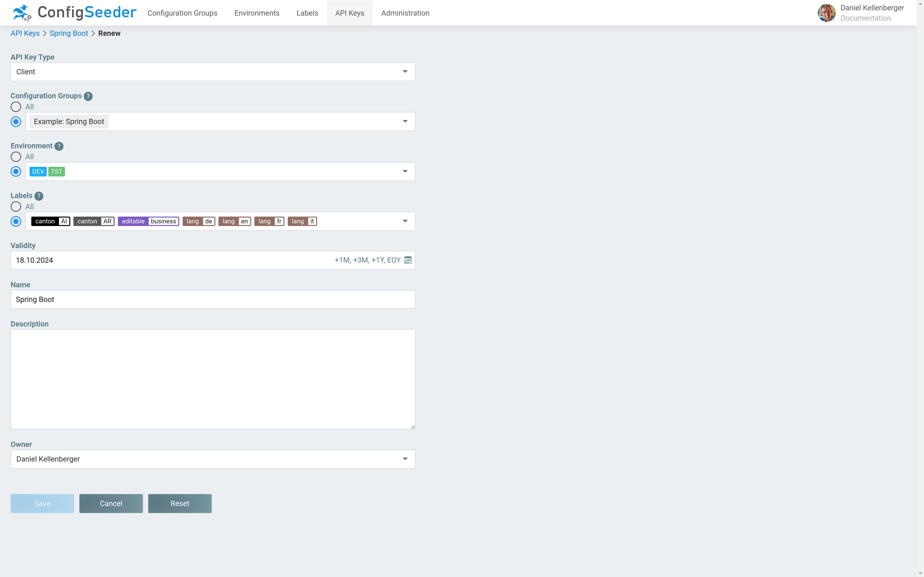Select the All radio under Environment
Screen dimensions: 924x577
[x=16, y=157]
